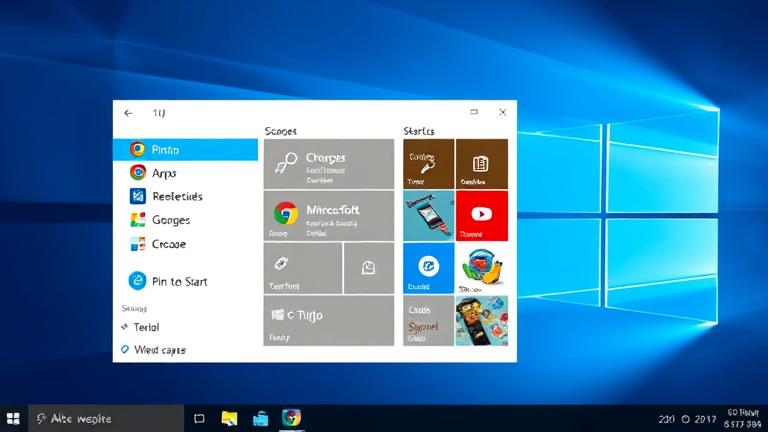Open the brown tile with the document icon
The image size is (768, 432).
pyautogui.click(x=481, y=164)
